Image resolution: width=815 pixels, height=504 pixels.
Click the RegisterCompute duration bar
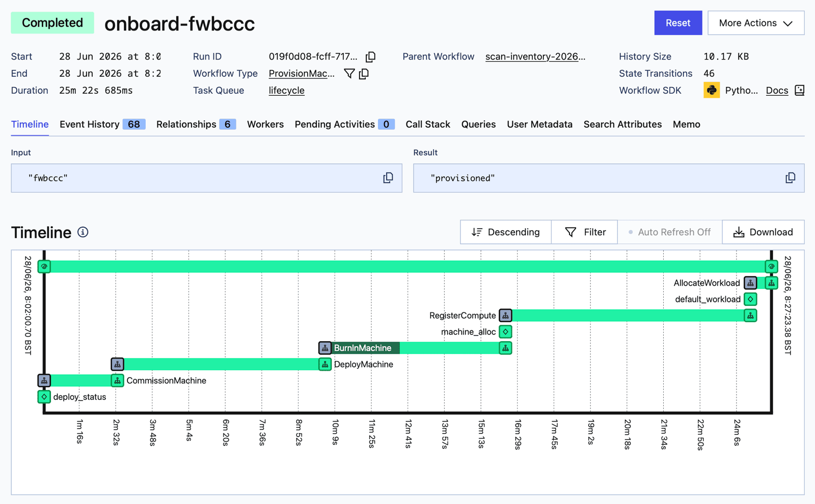pyautogui.click(x=628, y=315)
